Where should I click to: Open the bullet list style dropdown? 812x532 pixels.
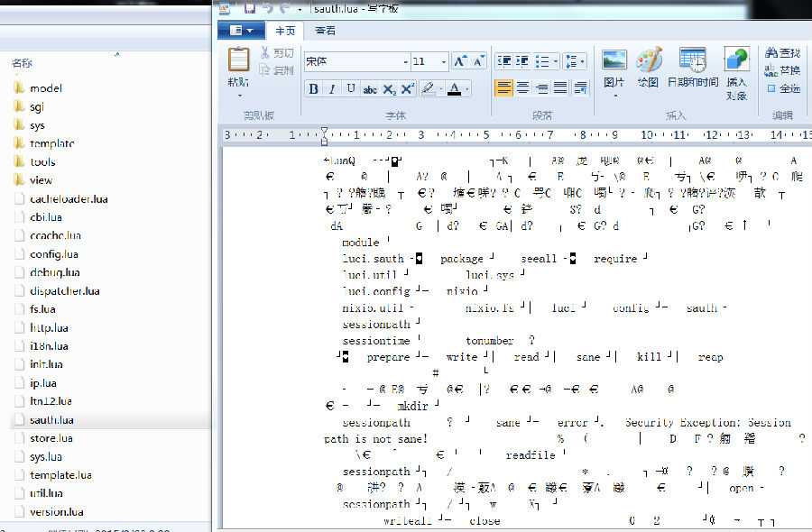pos(555,61)
